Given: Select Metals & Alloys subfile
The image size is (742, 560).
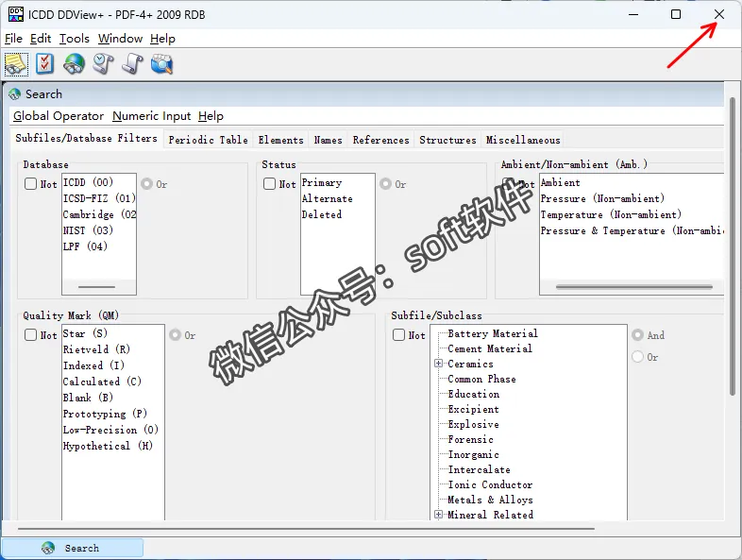Looking at the screenshot, I should (490, 500).
